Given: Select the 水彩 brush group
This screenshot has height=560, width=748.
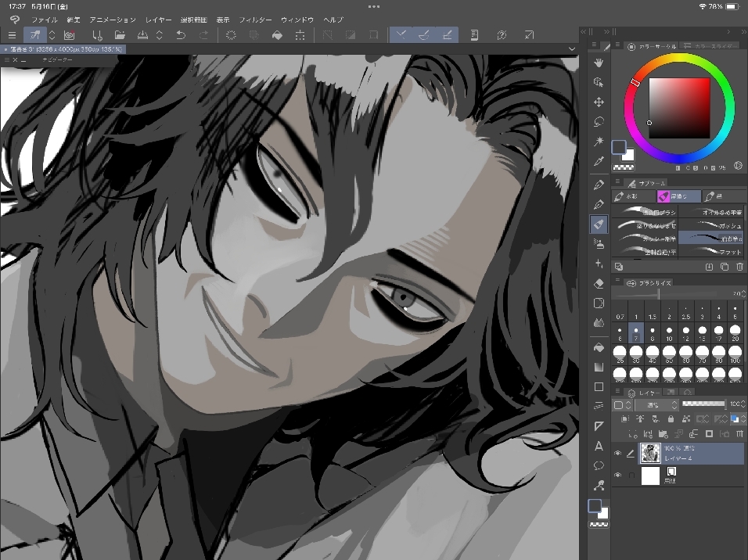Looking at the screenshot, I should tap(632, 197).
